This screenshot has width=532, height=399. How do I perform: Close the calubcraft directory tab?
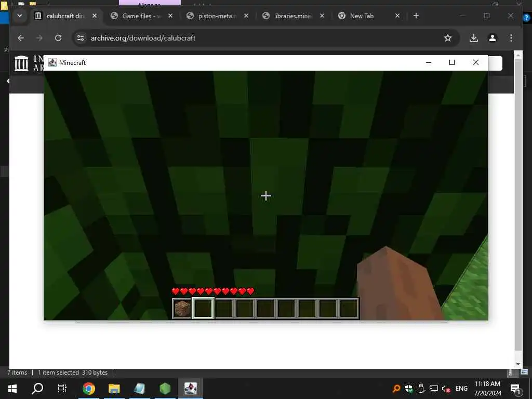(x=95, y=16)
